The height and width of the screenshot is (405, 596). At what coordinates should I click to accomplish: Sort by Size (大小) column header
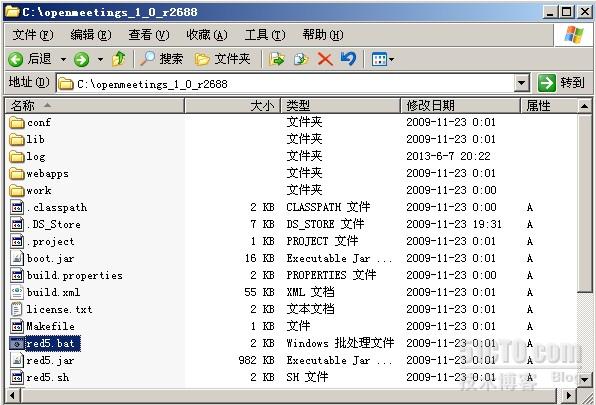[x=233, y=106]
